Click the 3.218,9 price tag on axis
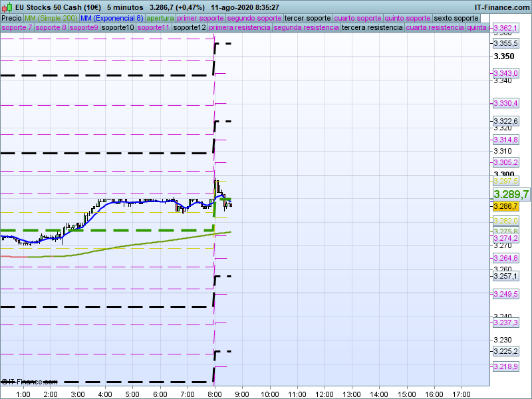532x399 pixels. pyautogui.click(x=505, y=366)
